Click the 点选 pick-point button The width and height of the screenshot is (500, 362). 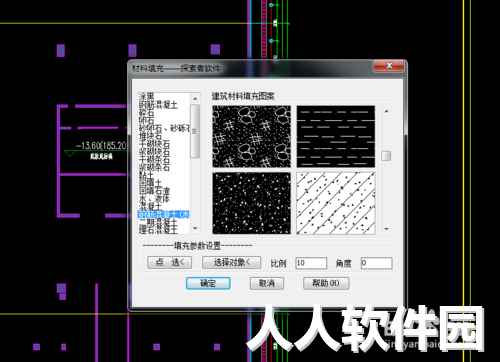[x=170, y=262]
